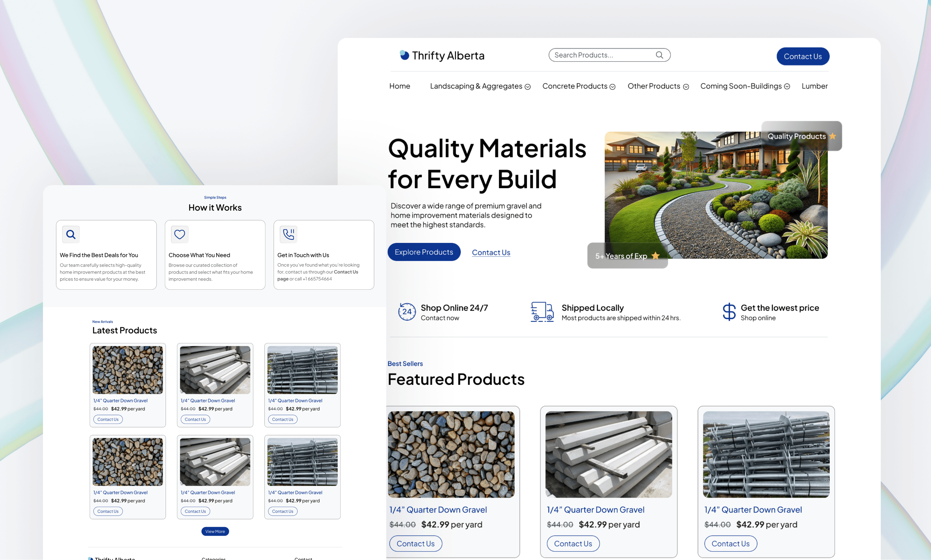Viewport: 931px width, 560px height.
Task: Click the Explore Products button
Action: coord(424,252)
